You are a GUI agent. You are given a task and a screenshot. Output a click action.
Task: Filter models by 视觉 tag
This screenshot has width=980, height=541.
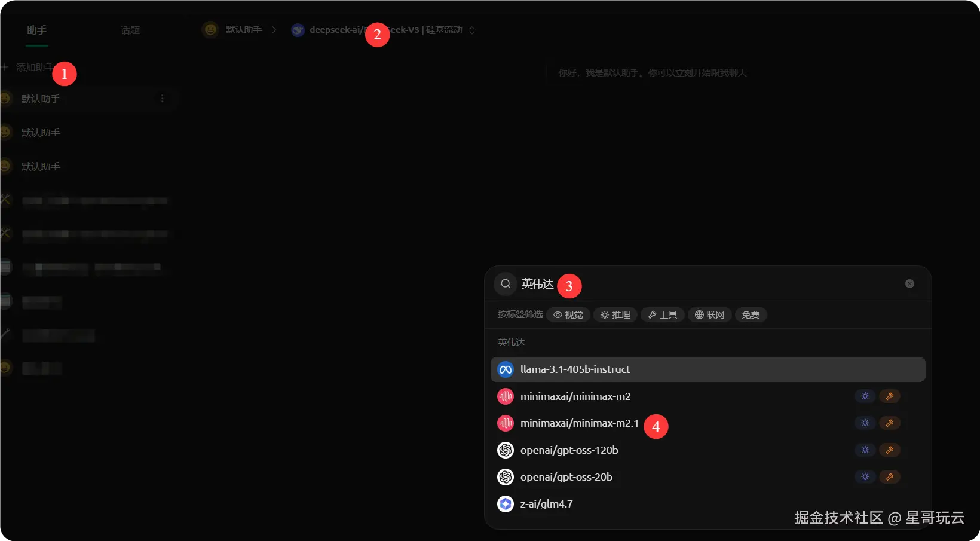pos(568,315)
